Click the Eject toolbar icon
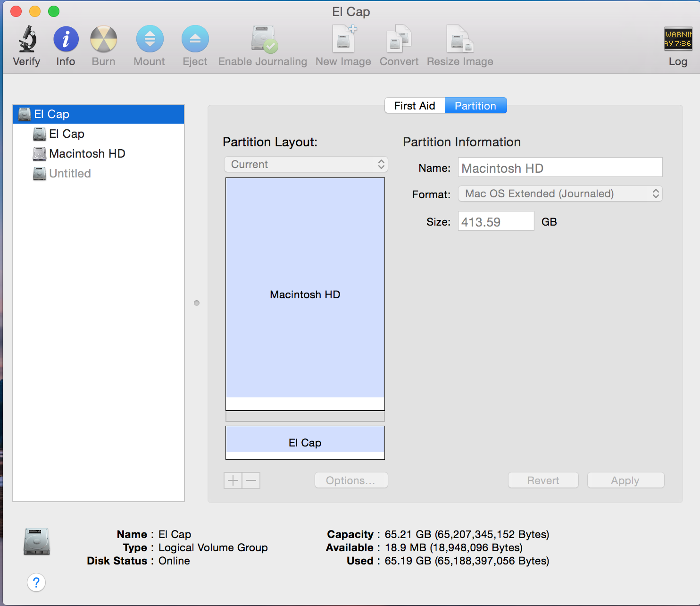700x606 pixels. point(195,39)
